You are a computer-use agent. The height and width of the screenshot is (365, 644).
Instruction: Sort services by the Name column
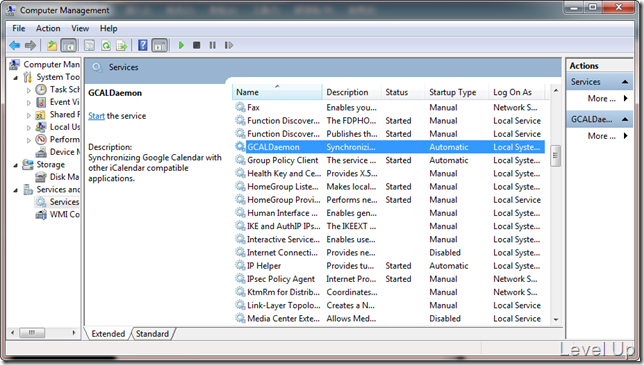[x=277, y=92]
